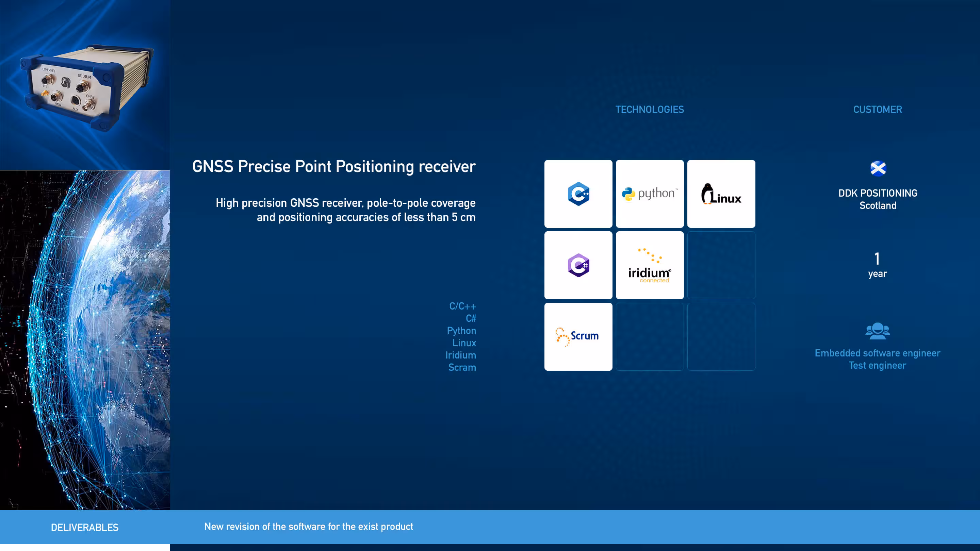This screenshot has width=980, height=551.
Task: Click the TECHNOLOGIES heading
Action: [x=649, y=110]
